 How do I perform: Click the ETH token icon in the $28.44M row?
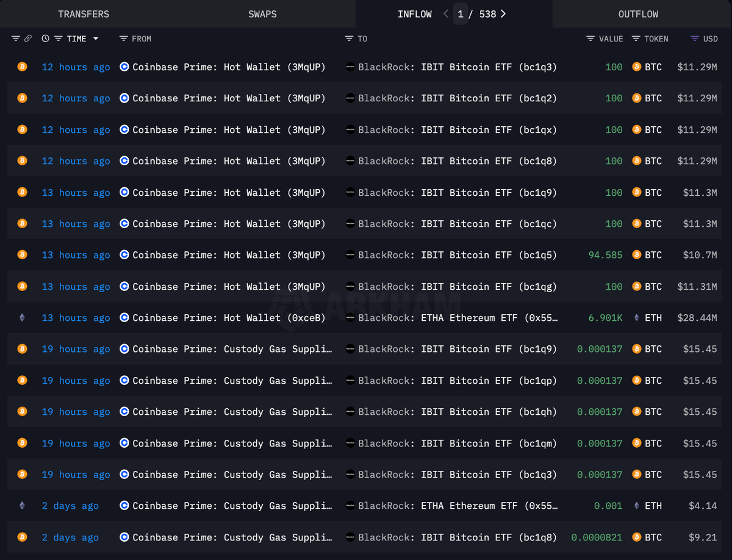click(637, 318)
